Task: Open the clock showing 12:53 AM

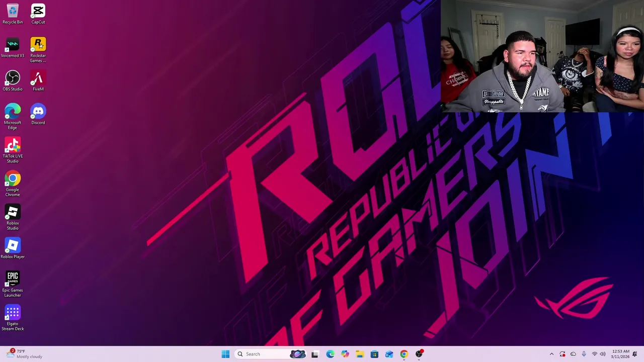Action: point(620,354)
